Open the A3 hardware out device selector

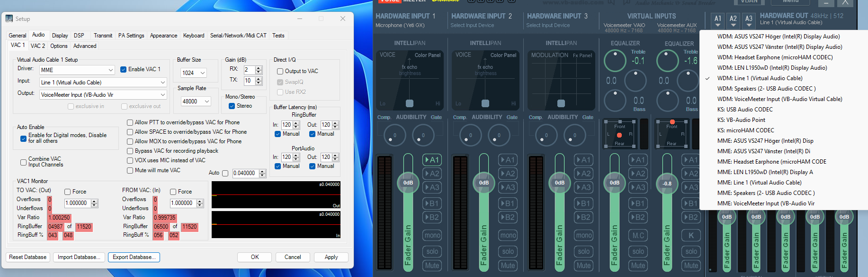pyautogui.click(x=749, y=20)
